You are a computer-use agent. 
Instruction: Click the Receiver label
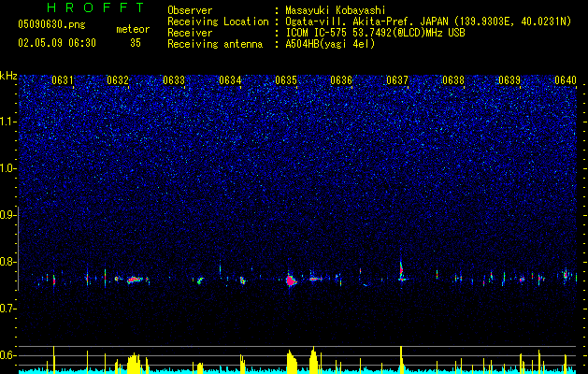(190, 33)
